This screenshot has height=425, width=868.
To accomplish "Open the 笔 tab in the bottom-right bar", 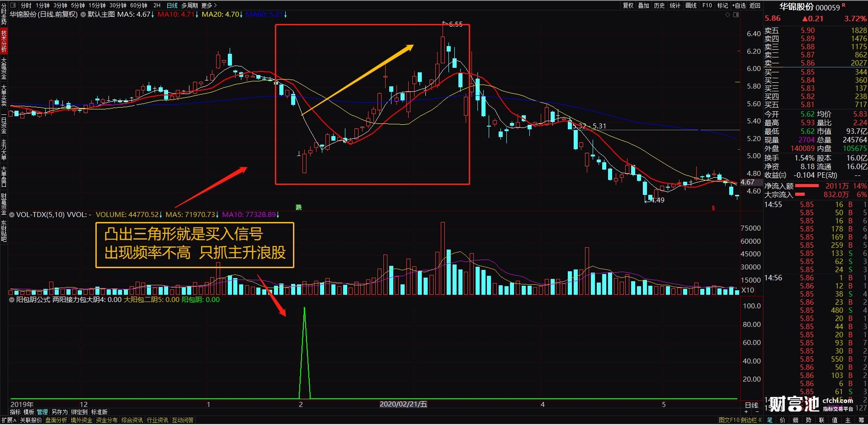I will click(769, 420).
